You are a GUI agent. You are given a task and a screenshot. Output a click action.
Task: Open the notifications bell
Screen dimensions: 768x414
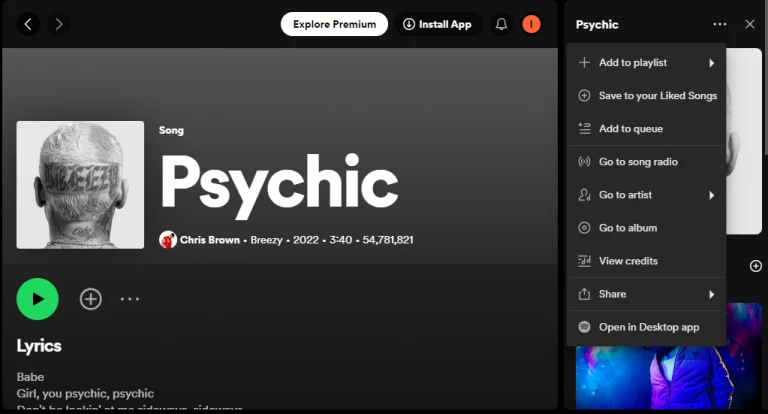pos(502,24)
